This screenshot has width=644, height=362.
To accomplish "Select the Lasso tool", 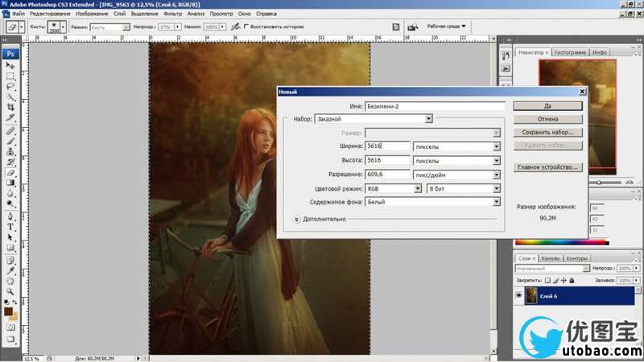I will point(10,87).
